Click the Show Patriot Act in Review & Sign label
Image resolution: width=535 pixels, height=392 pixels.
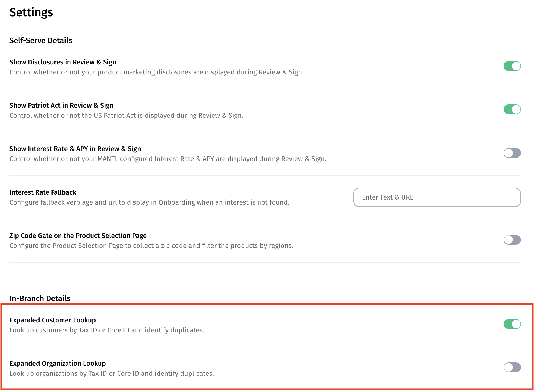coord(61,105)
